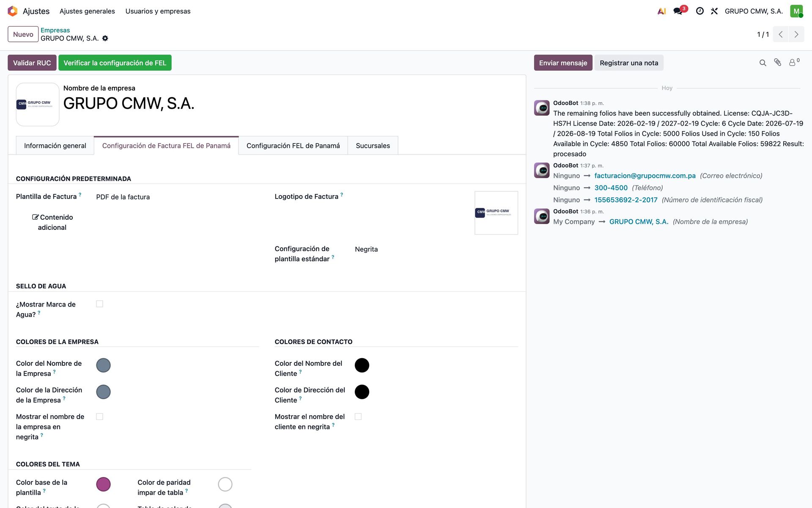Open the facturacion@grupocmw.com.pa email link

(645, 176)
